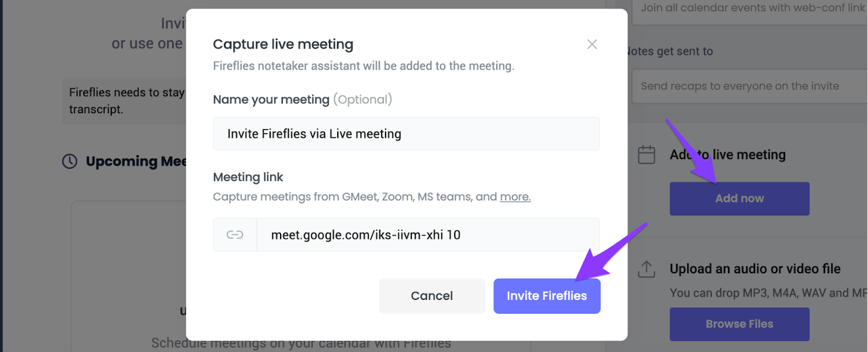Click the clock icon next to Upcoming Meetings
The height and width of the screenshot is (352, 868).
click(x=69, y=162)
